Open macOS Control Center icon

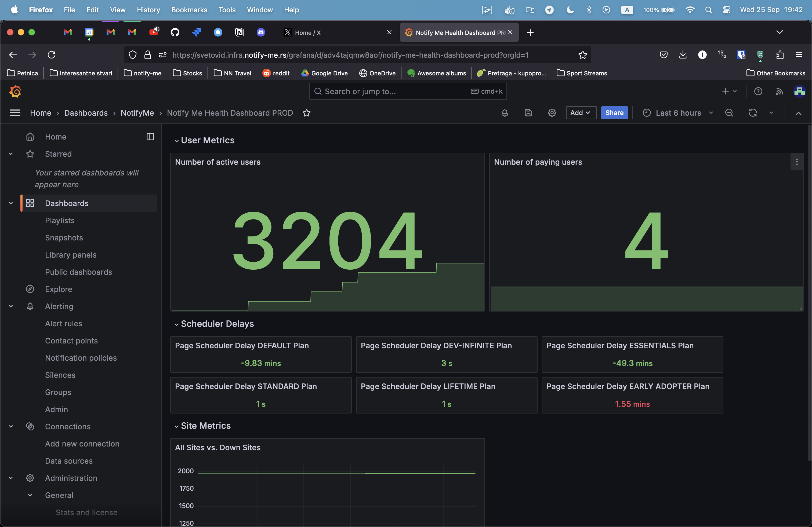pyautogui.click(x=726, y=10)
